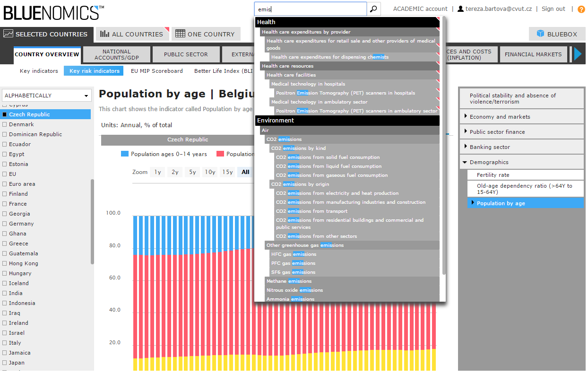
Task: Set chart zoom to 5y
Action: tap(192, 172)
